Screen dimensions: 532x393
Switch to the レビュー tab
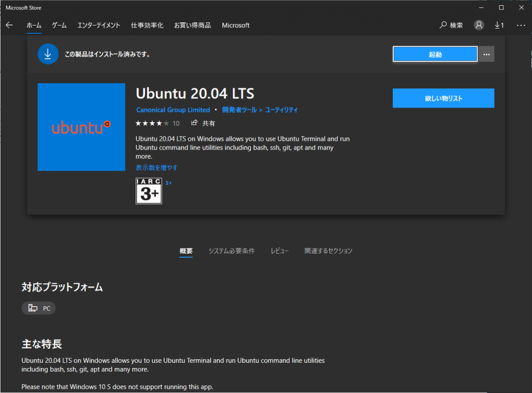[280, 251]
